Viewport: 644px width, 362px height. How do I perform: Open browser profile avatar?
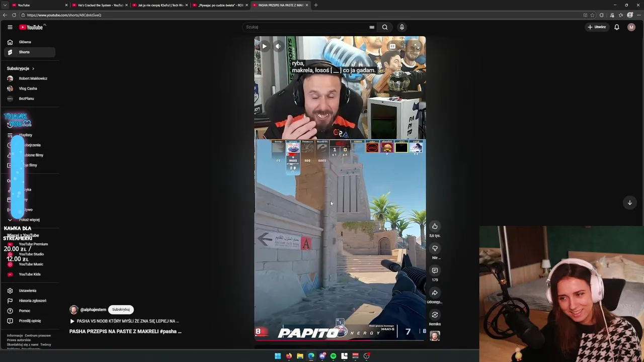(x=630, y=15)
